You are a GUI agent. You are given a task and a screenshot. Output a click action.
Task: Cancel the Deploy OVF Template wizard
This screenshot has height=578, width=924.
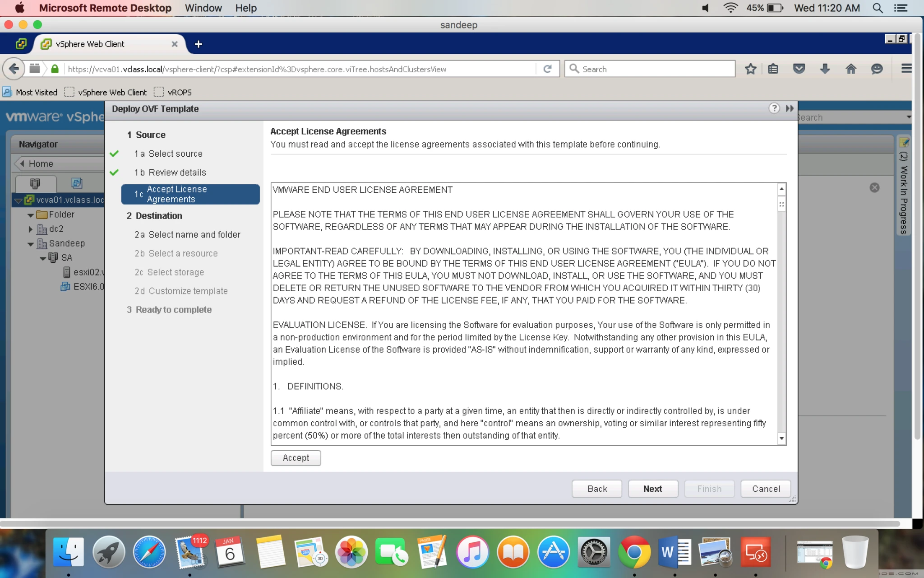tap(766, 489)
